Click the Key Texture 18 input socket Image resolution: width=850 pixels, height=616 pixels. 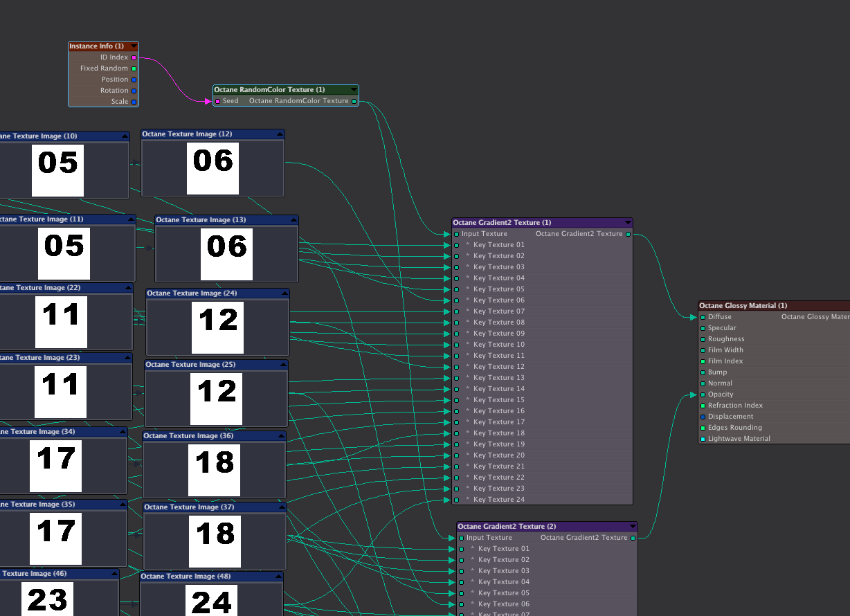pos(456,433)
